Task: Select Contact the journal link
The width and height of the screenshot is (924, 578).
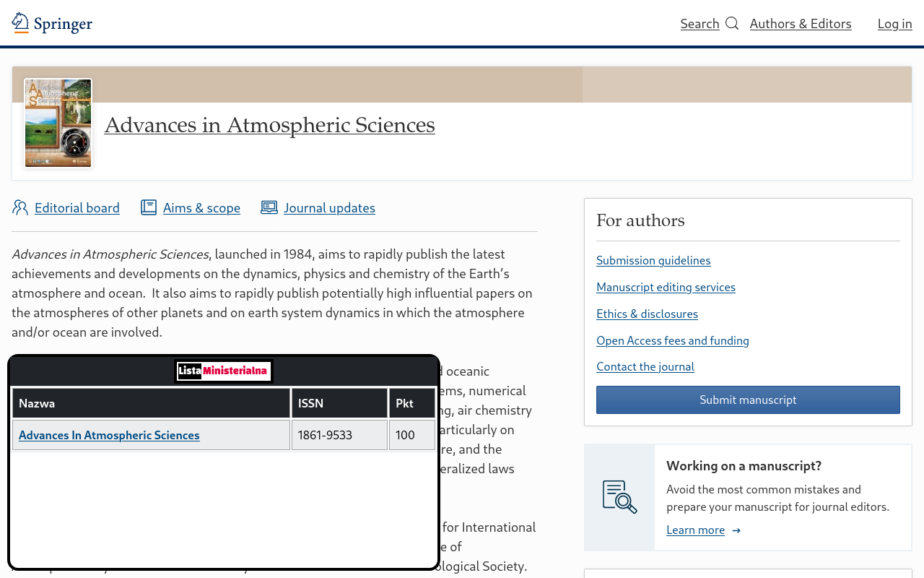Action: coord(645,367)
